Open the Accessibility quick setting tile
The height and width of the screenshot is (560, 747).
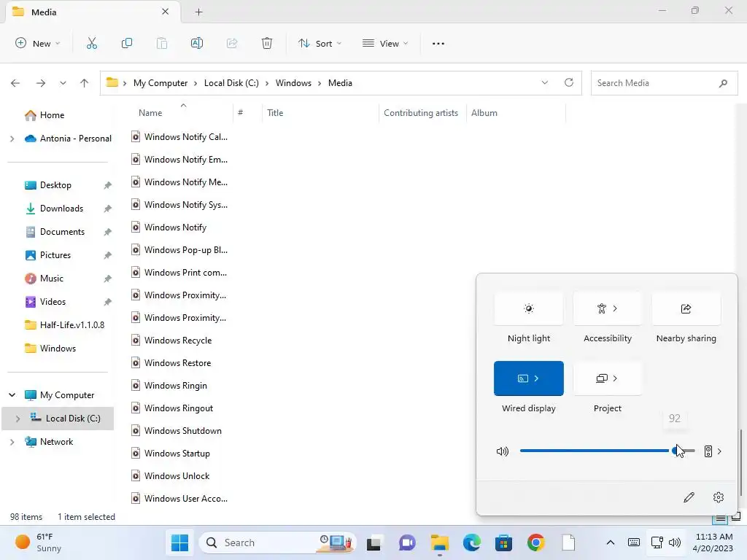[x=608, y=309]
